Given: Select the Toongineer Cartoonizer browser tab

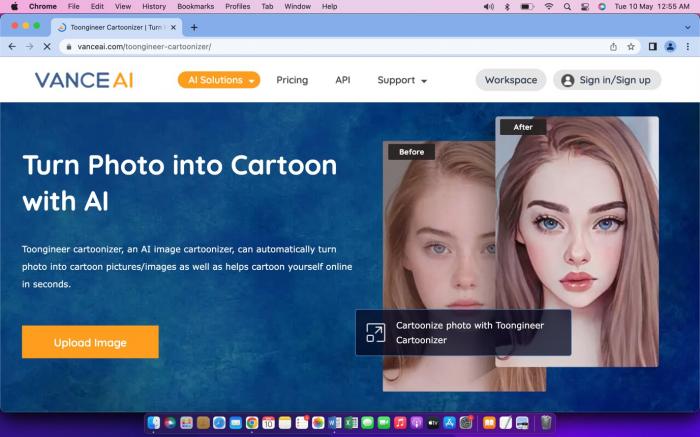Looking at the screenshot, I should point(117,27).
